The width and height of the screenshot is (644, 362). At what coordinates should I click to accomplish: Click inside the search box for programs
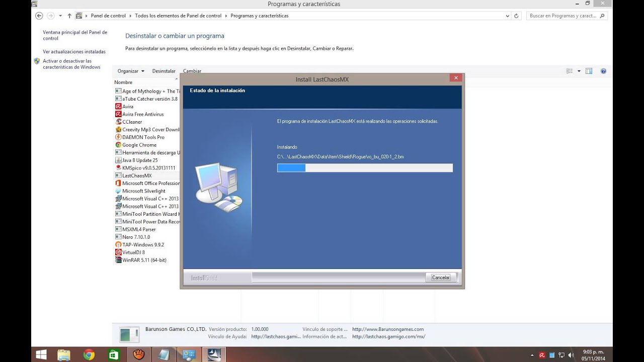pos(563,16)
